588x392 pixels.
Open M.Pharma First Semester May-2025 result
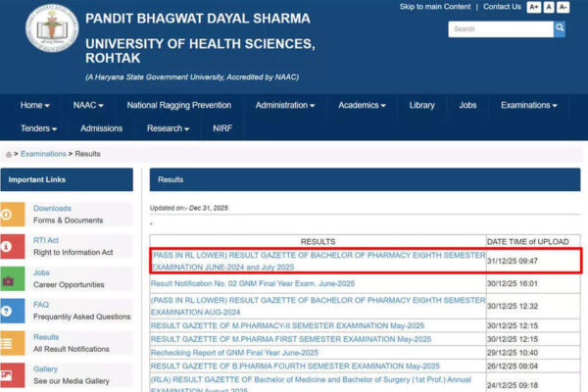291,339
